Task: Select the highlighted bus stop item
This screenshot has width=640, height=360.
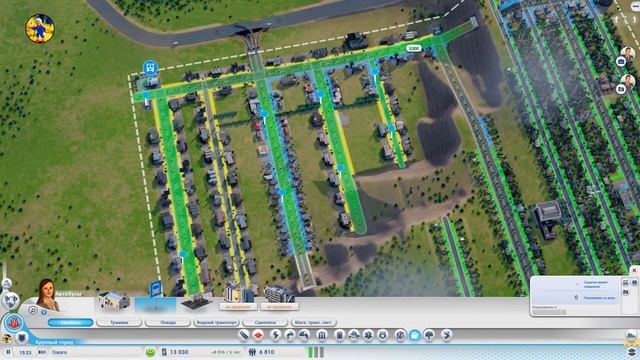Action: (x=156, y=304)
